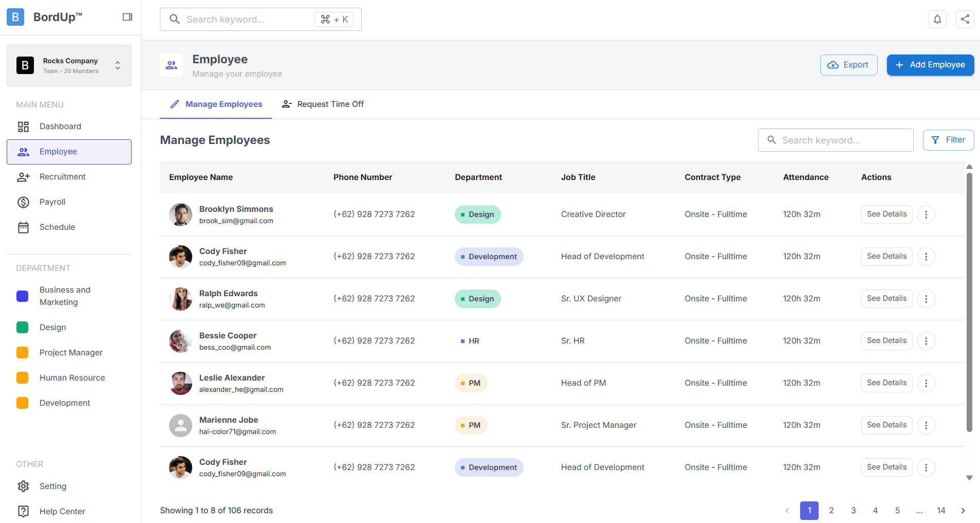
Task: Collapse the sidebar with the panel icon
Action: point(127,16)
